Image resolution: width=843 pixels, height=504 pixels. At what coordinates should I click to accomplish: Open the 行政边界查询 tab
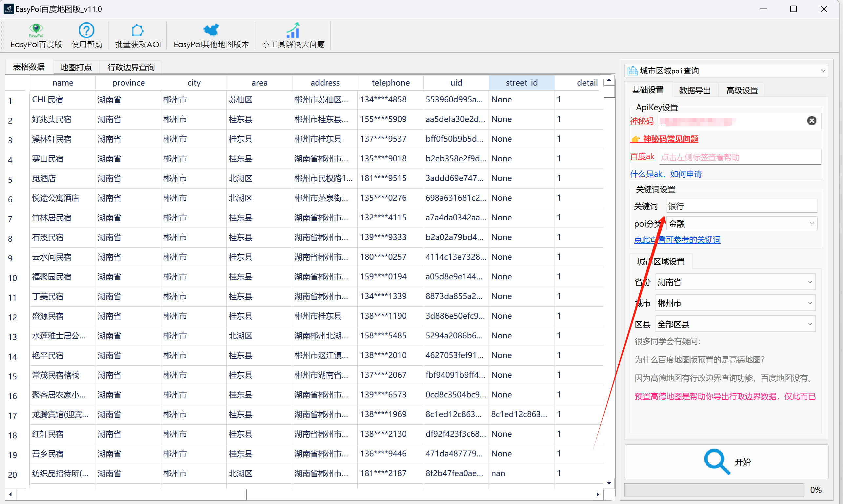131,67
